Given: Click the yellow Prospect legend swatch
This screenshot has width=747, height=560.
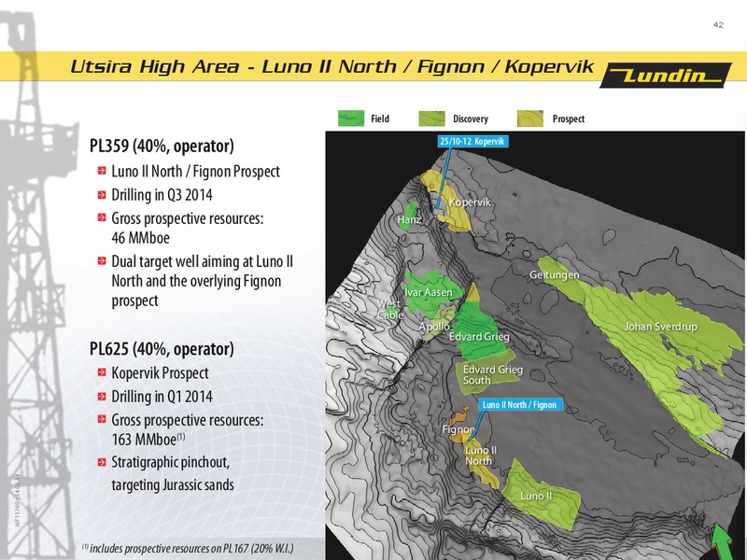Looking at the screenshot, I should (529, 119).
